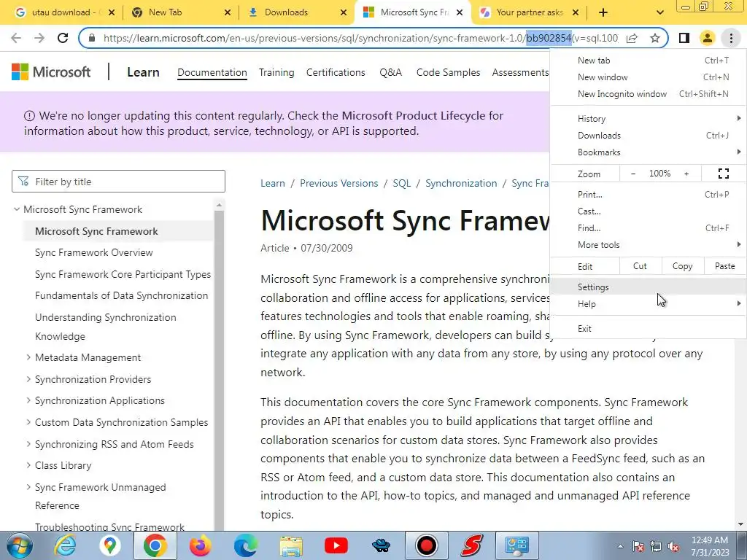This screenshot has width=747, height=560.
Task: Expand Custom Data Synchronization Samples node
Action: click(28, 422)
